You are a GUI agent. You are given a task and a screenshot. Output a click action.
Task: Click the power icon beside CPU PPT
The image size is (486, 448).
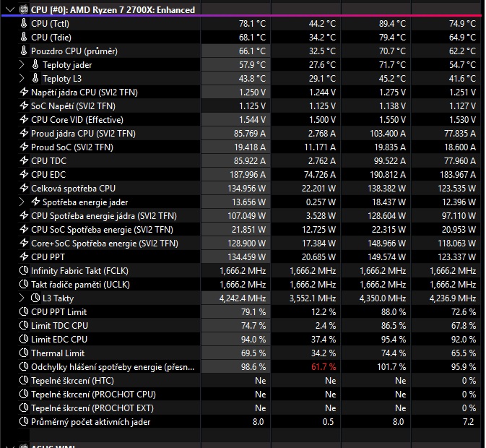24,257
